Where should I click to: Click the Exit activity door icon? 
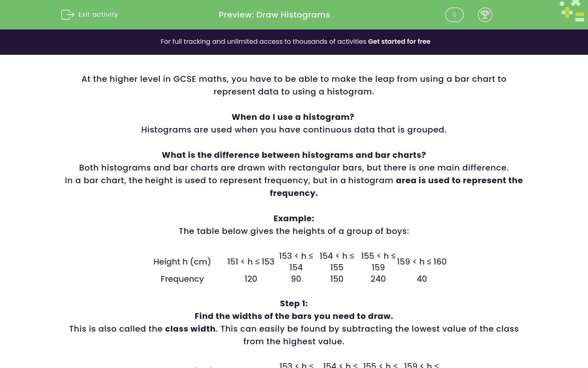point(68,15)
